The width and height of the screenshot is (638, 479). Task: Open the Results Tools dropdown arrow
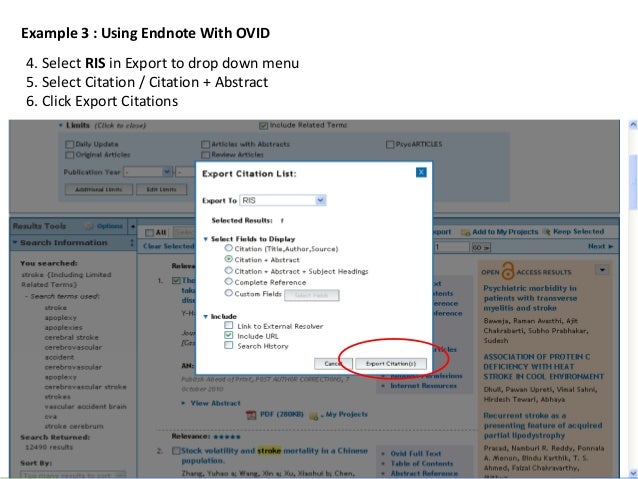point(133,226)
